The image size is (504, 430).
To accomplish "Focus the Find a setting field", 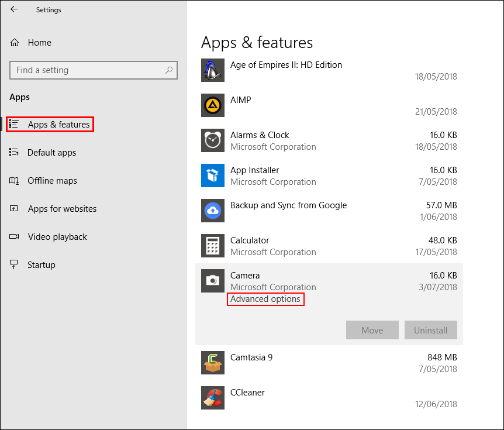I will tap(94, 70).
